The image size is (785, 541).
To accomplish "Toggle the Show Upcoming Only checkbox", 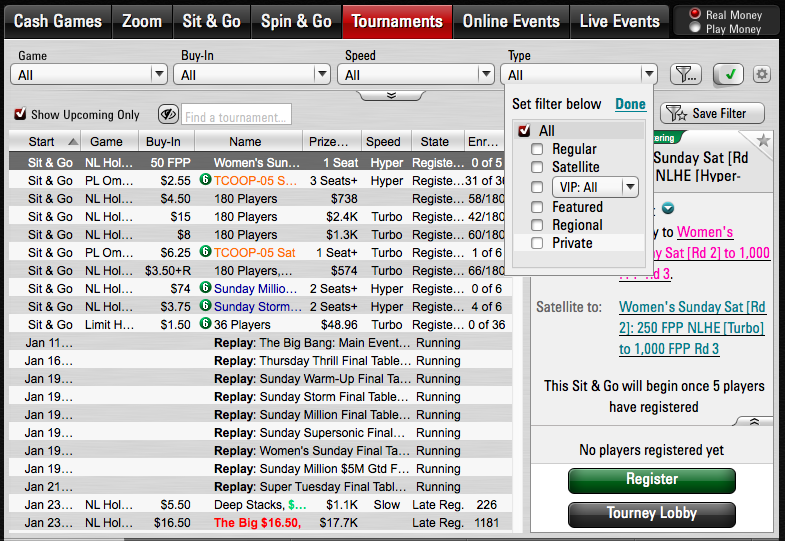I will tap(20, 114).
